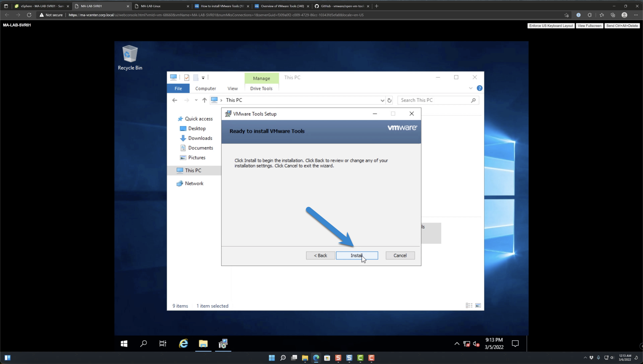This screenshot has height=364, width=643.
Task: Refresh the This PC view
Action: (389, 100)
